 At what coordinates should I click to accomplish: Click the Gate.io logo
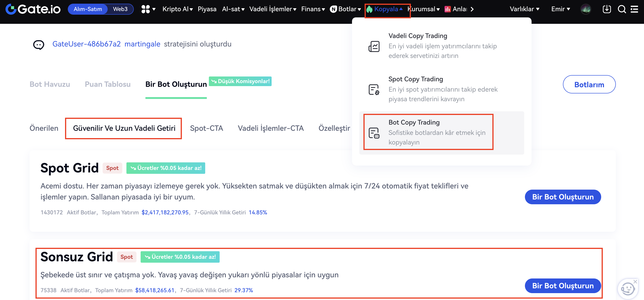click(33, 9)
